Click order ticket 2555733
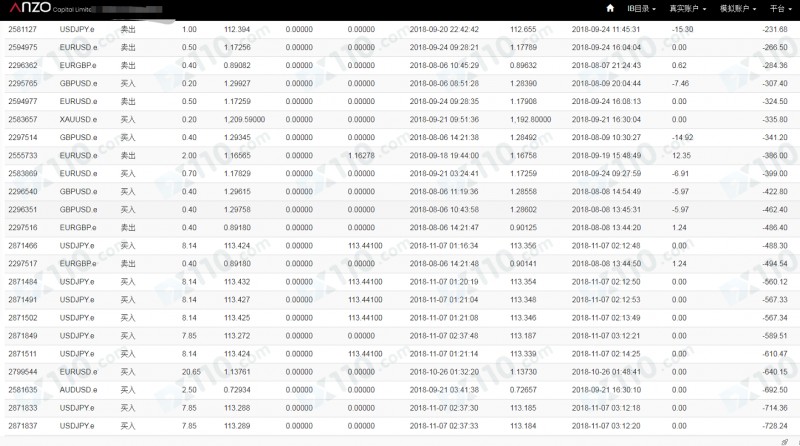 click(x=23, y=155)
